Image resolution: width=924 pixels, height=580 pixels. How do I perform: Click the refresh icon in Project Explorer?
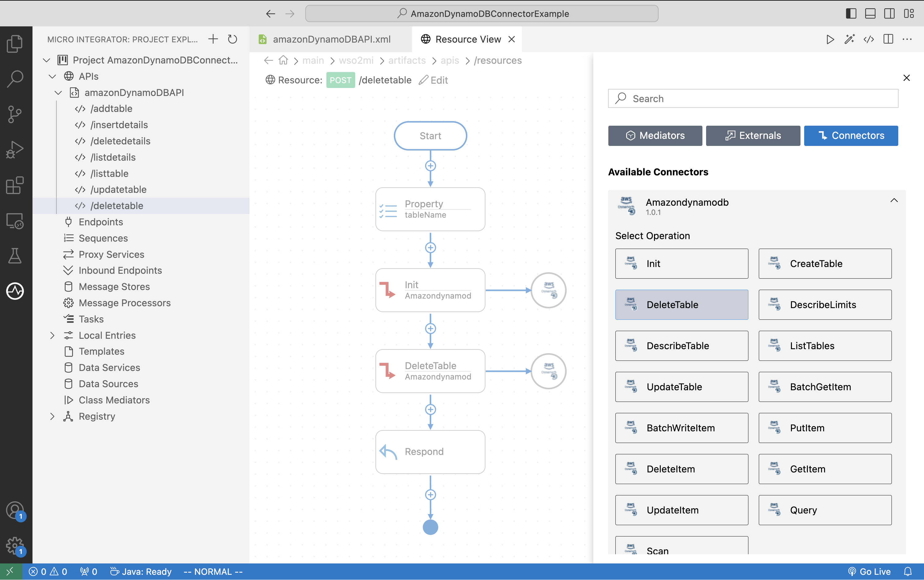click(233, 39)
